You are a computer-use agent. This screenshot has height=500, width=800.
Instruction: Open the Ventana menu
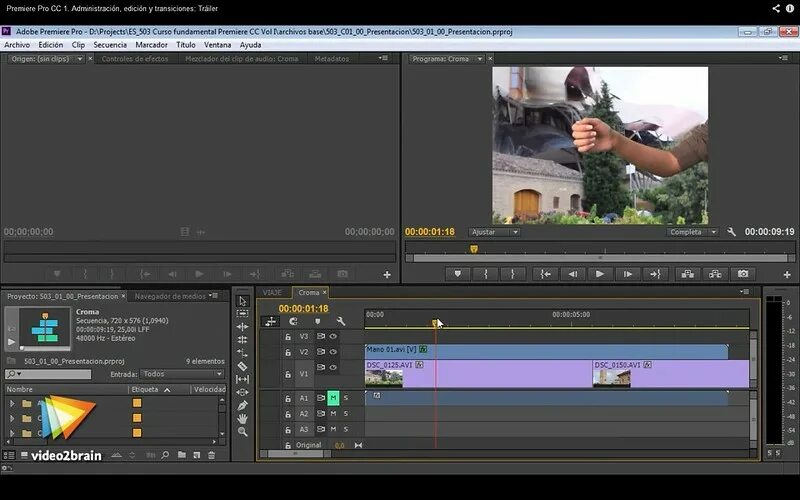pyautogui.click(x=217, y=45)
